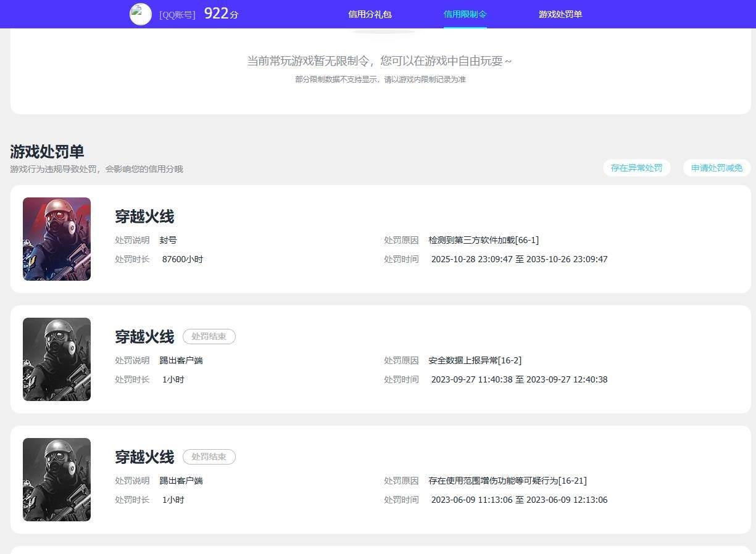Click the 处罚结束 badge on the 2023-09-27 penalty

pyautogui.click(x=209, y=337)
